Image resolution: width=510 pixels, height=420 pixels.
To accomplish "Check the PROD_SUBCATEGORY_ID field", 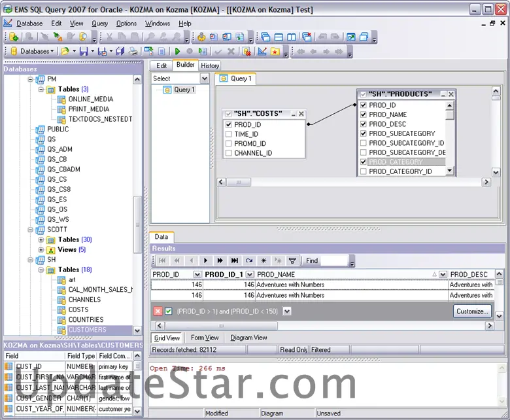I will (x=364, y=143).
